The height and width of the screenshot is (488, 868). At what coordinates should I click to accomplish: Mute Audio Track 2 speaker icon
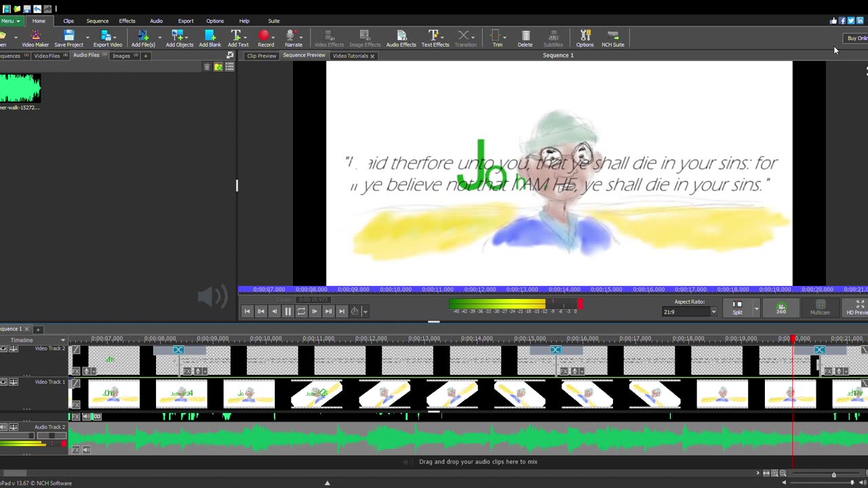point(3,427)
